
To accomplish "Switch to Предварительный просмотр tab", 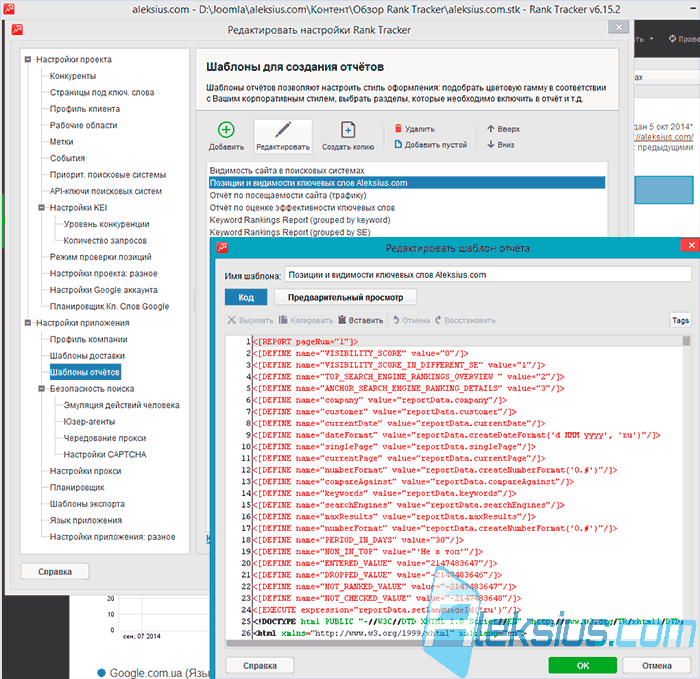I will (346, 297).
